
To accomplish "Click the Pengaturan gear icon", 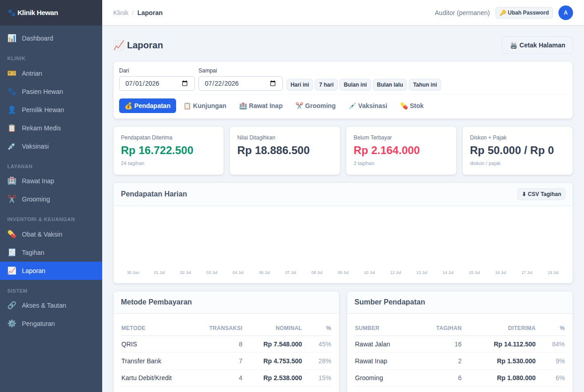I will [x=12, y=324].
